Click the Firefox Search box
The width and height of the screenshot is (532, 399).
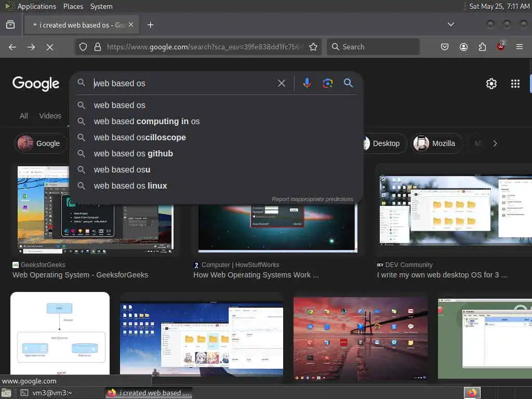373,47
